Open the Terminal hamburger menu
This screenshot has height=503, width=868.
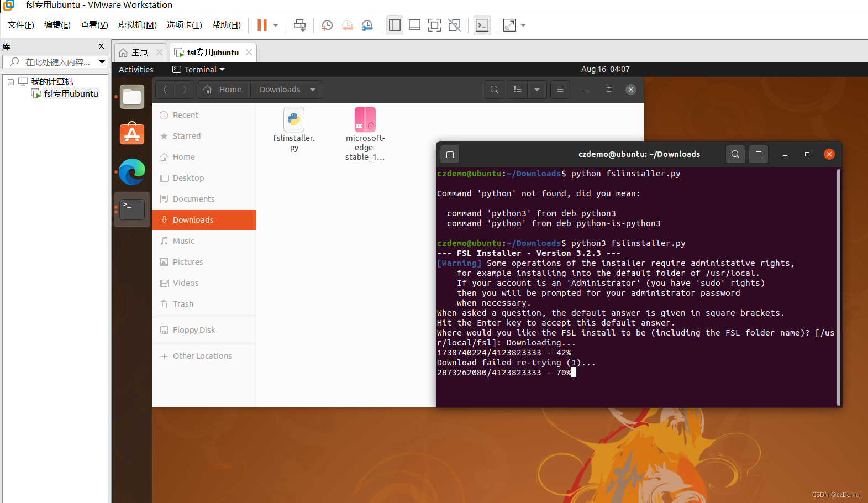(759, 154)
